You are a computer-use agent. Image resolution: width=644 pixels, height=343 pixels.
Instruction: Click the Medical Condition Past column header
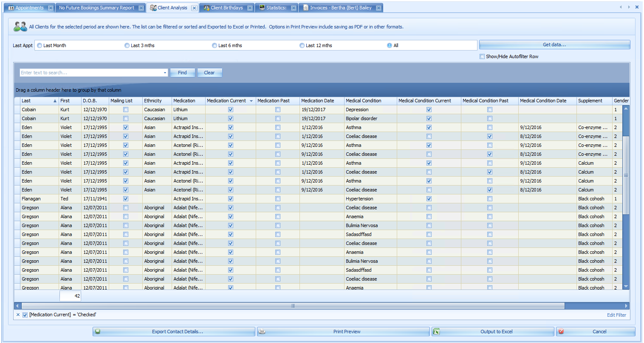pyautogui.click(x=490, y=101)
